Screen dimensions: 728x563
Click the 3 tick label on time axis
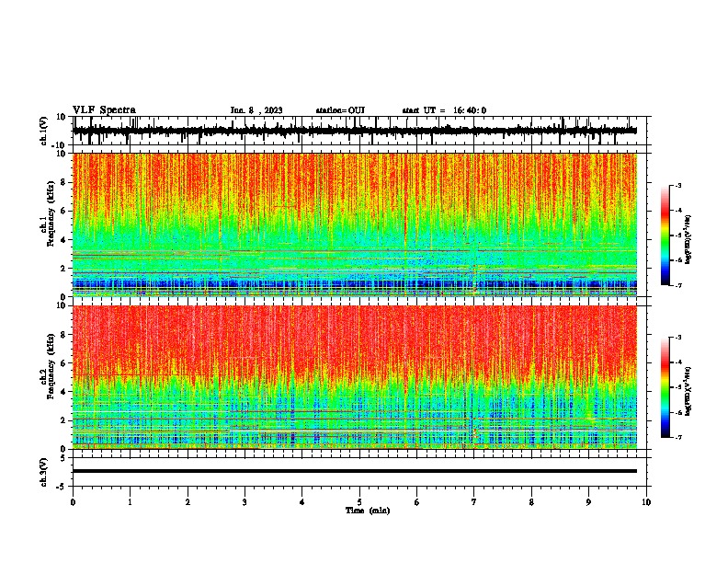tap(245, 502)
